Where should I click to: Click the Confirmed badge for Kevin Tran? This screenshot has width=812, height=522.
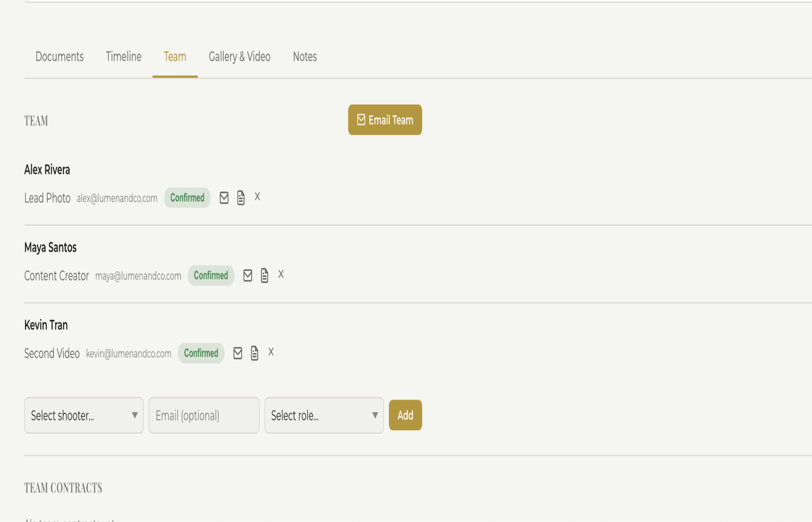pos(201,353)
